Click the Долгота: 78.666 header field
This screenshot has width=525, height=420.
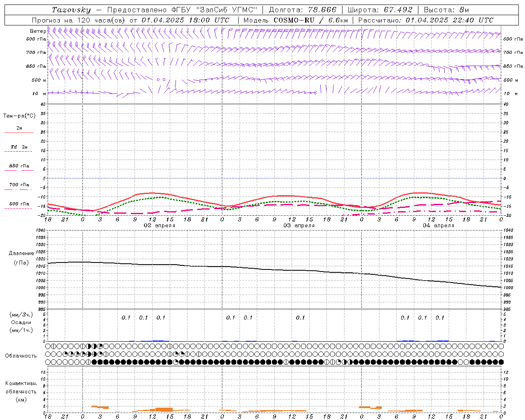(x=302, y=10)
